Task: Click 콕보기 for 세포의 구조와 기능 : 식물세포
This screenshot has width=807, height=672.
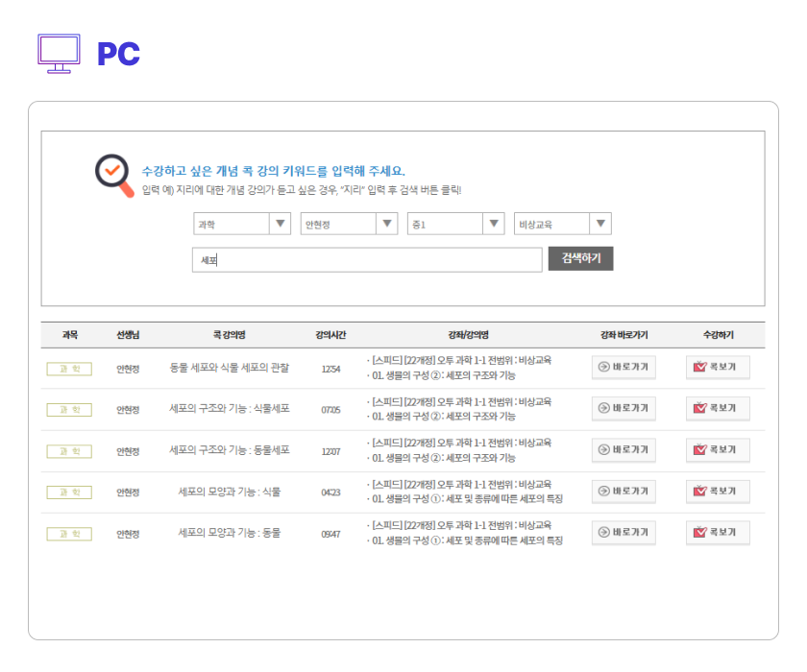Action: 718,408
